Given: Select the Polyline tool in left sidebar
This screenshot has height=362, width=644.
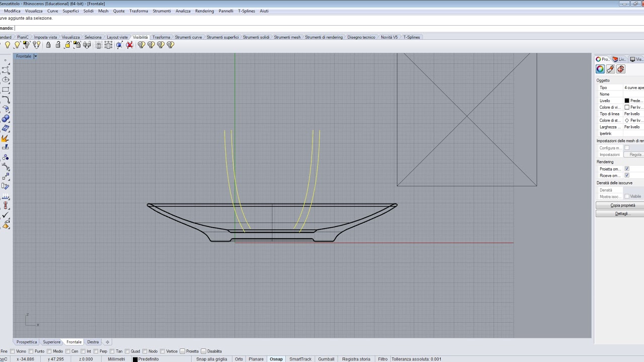Looking at the screenshot, I should coord(6,70).
